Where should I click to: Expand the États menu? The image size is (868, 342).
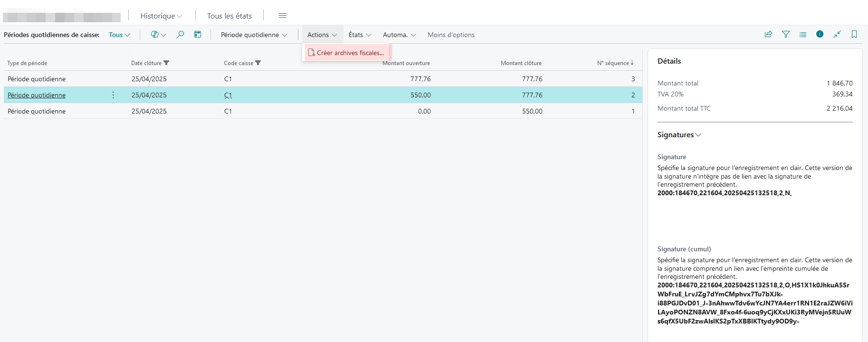[x=360, y=35]
